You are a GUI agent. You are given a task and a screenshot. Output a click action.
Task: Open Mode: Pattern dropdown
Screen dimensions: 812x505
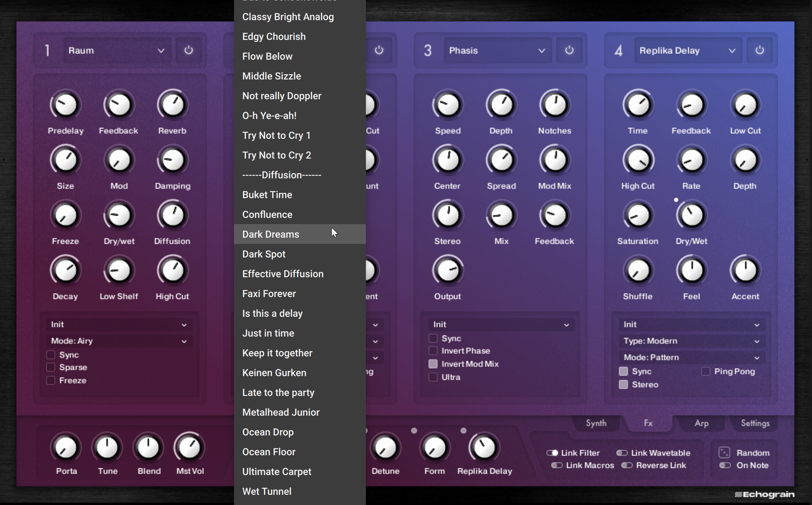tap(692, 357)
